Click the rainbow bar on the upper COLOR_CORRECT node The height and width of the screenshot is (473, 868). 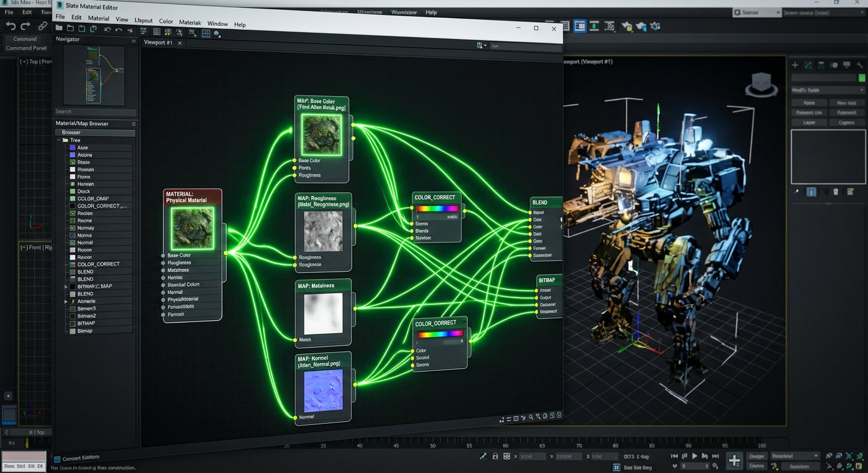[438, 209]
